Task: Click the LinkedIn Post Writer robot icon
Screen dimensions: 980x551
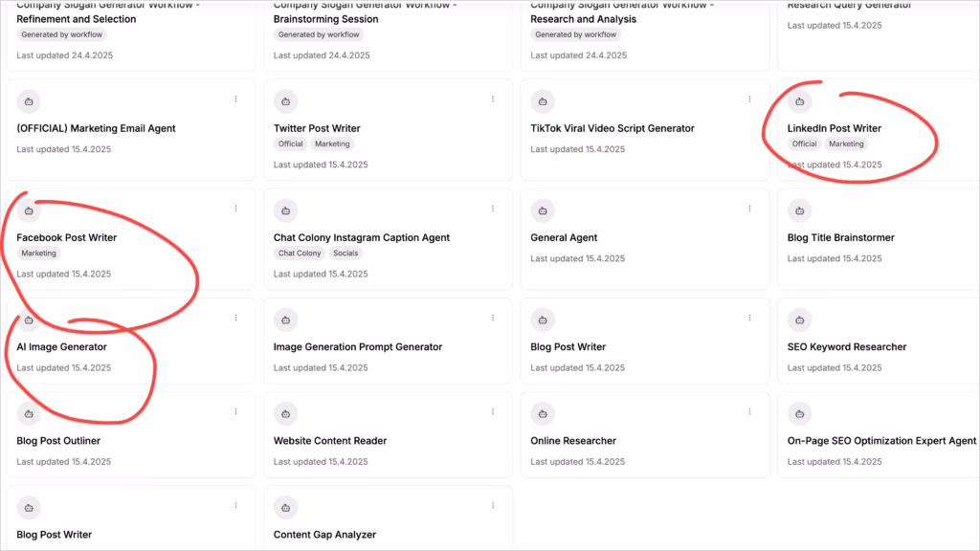Action: click(x=799, y=101)
